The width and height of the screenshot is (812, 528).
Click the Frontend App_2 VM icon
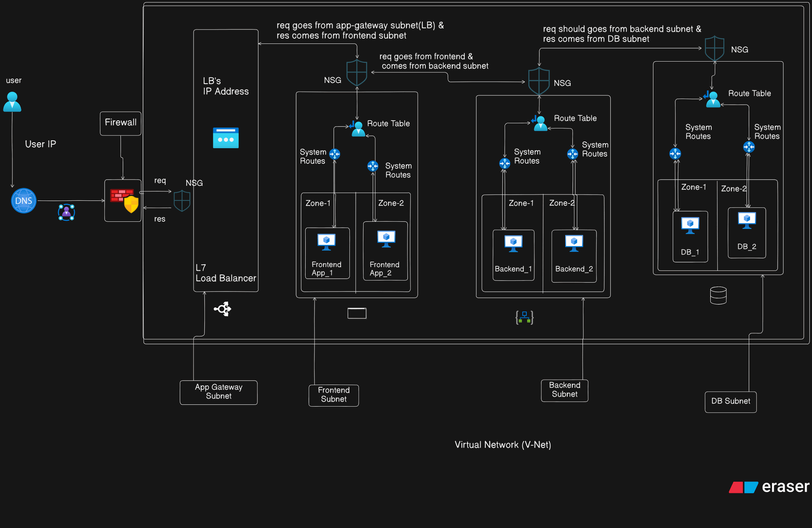tap(386, 239)
